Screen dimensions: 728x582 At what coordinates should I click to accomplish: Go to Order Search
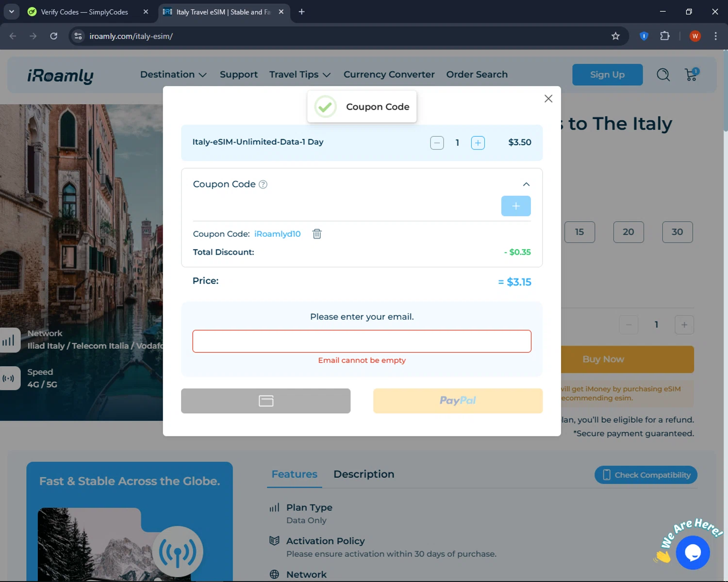coord(477,74)
